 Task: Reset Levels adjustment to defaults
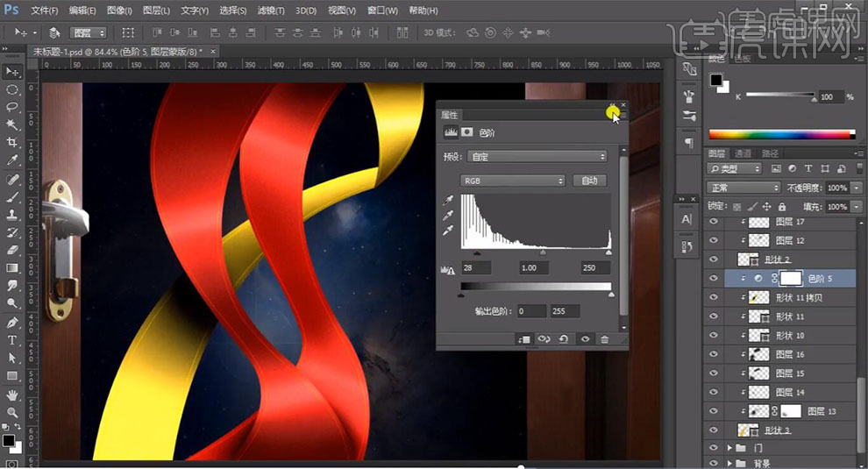[562, 338]
